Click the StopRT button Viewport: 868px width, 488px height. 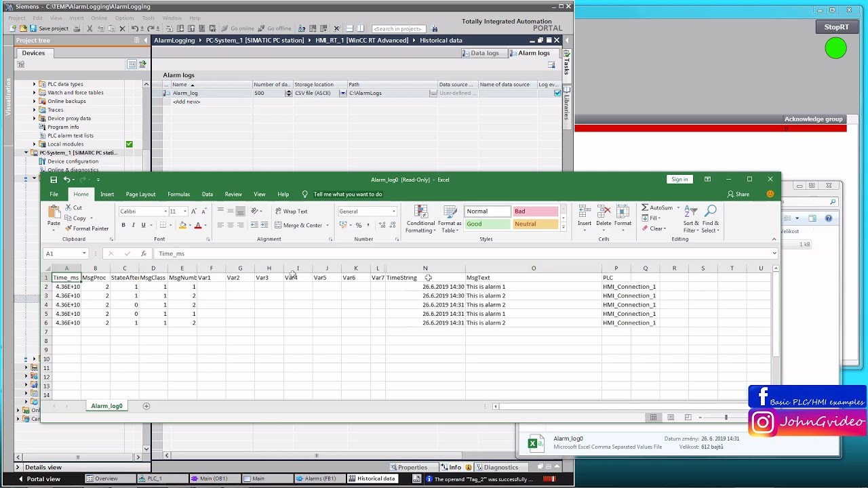point(836,27)
